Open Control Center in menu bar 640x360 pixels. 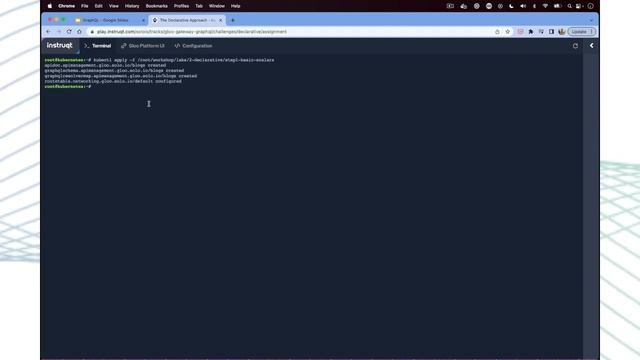(x=579, y=6)
